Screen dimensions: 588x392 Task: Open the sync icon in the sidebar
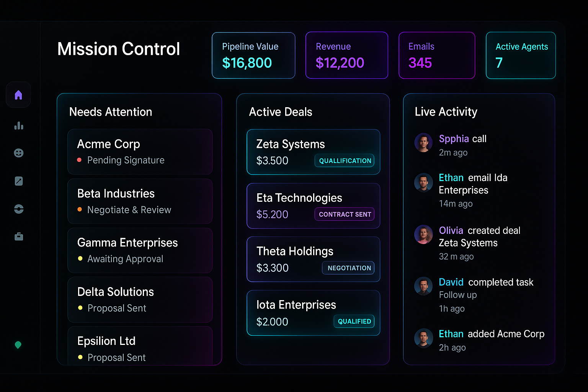[18, 209]
